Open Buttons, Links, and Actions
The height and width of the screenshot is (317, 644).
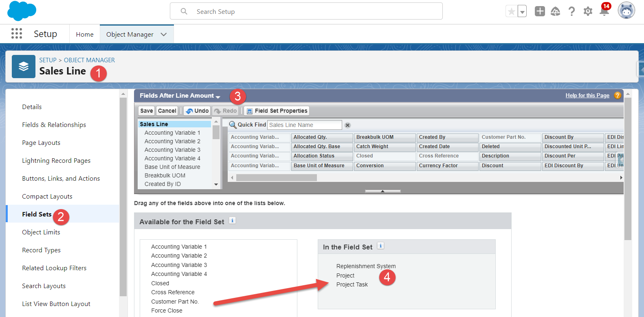(x=61, y=179)
